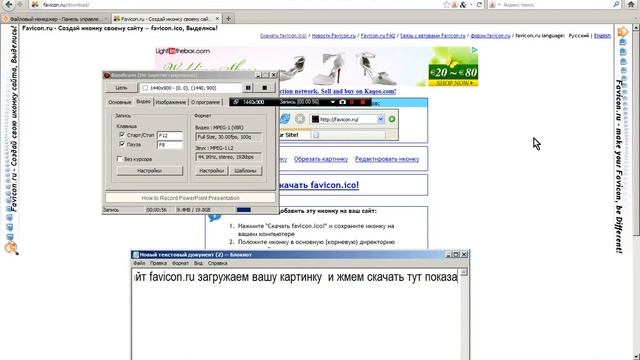
Task: Switch to Основные tab in Bandicam
Action: [x=120, y=102]
